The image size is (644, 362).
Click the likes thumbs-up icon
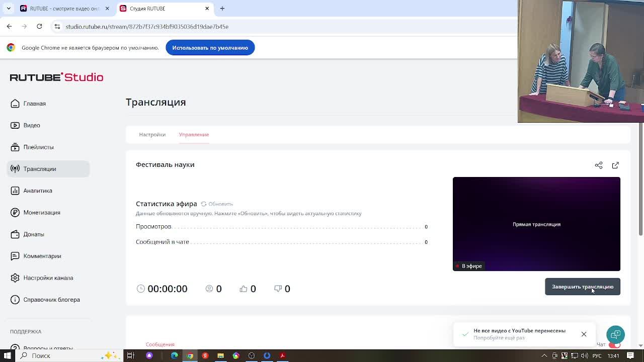(x=244, y=289)
